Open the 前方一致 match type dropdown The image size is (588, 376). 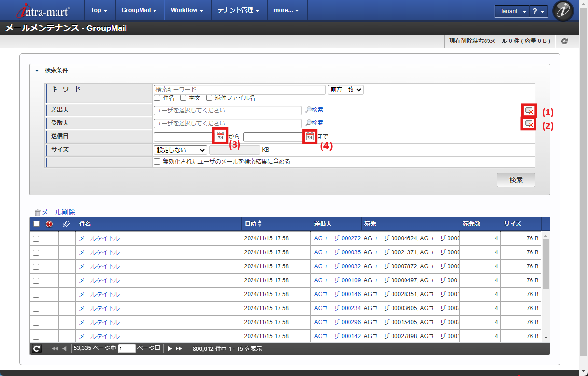pyautogui.click(x=345, y=89)
